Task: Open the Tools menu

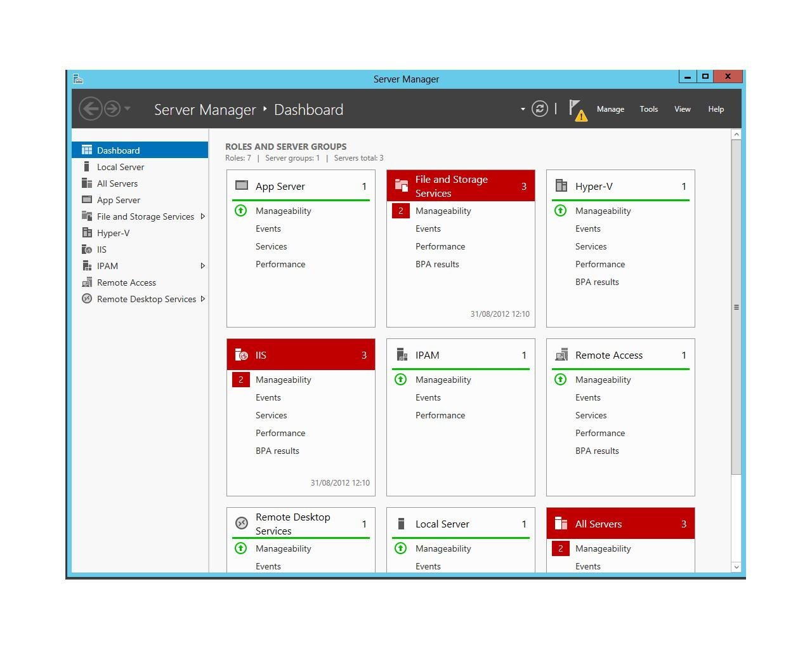Action: tap(648, 109)
